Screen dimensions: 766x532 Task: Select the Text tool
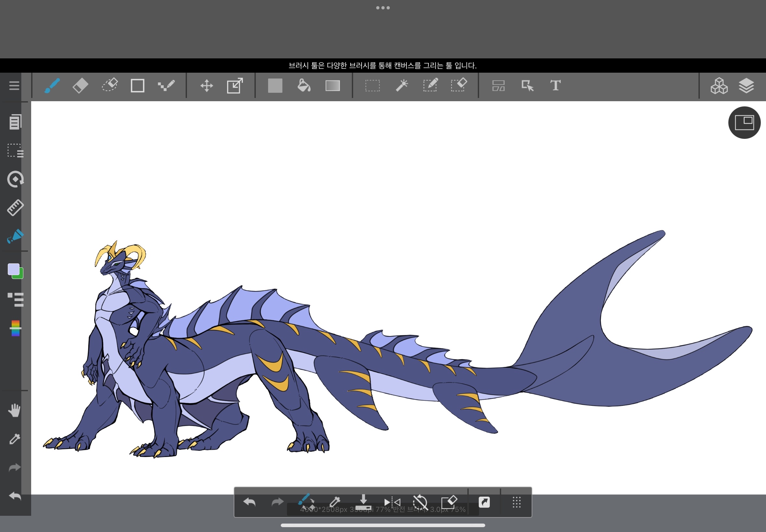(555, 86)
